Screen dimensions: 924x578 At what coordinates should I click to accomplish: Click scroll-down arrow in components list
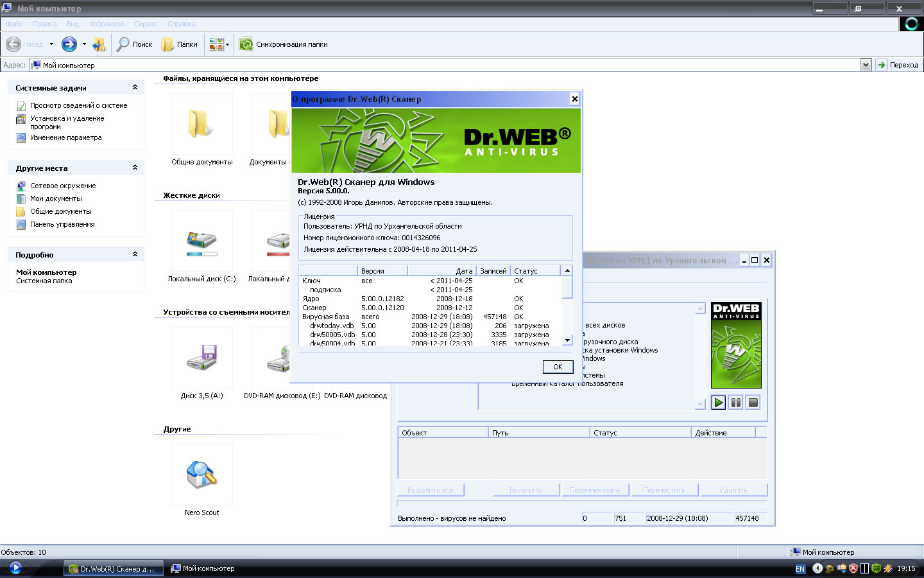click(567, 340)
